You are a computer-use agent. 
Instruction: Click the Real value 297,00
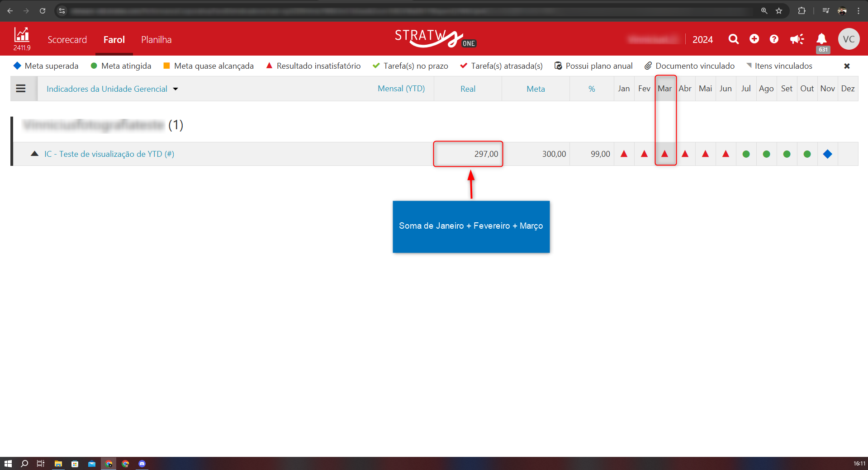(x=486, y=154)
